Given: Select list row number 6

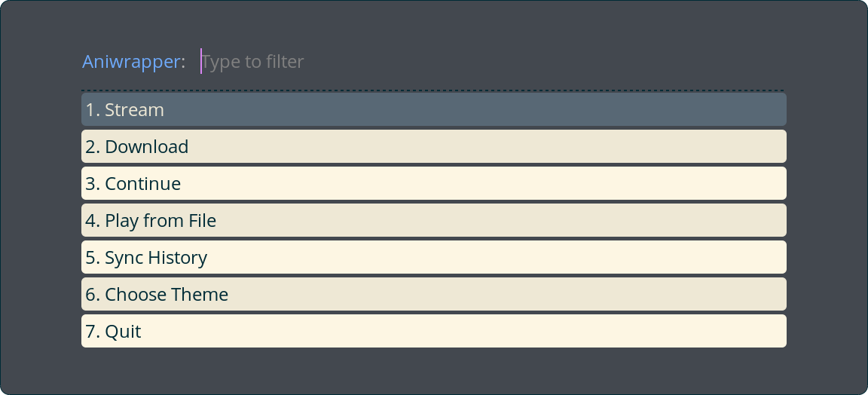Looking at the screenshot, I should [433, 294].
